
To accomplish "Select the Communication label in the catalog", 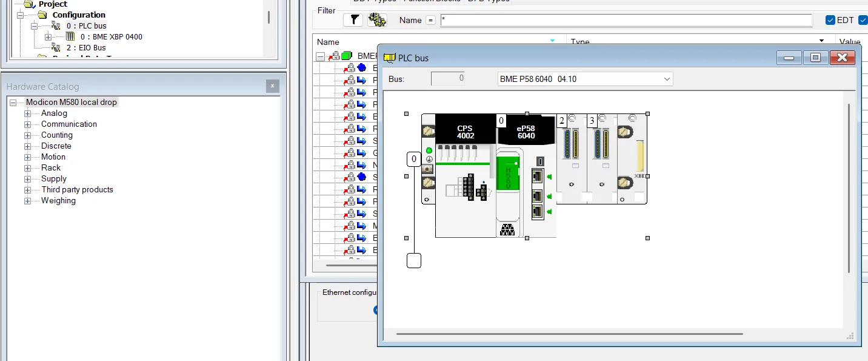I will (69, 124).
